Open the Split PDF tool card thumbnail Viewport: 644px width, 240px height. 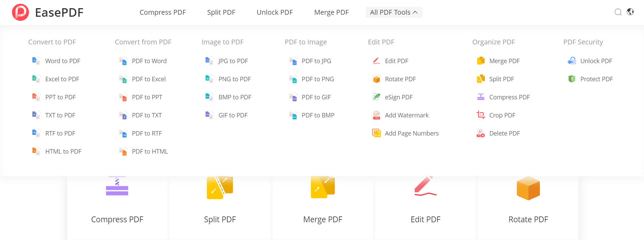point(220,187)
